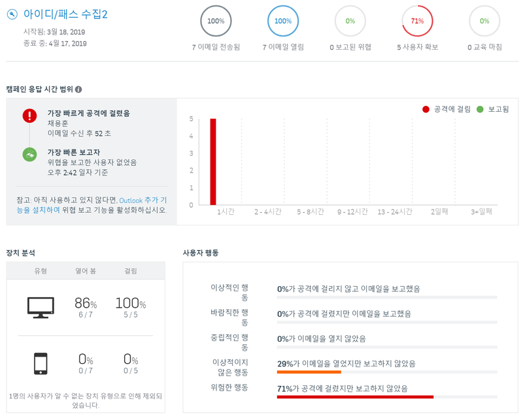Click 위협을 보고한 사용자 없었음 text
The image size is (523, 420).
[92, 163]
